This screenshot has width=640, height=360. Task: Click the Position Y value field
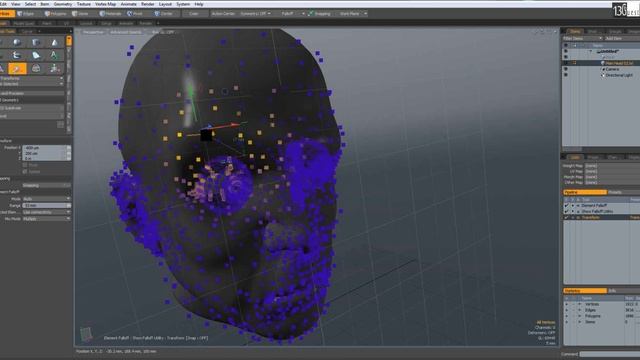click(45, 153)
